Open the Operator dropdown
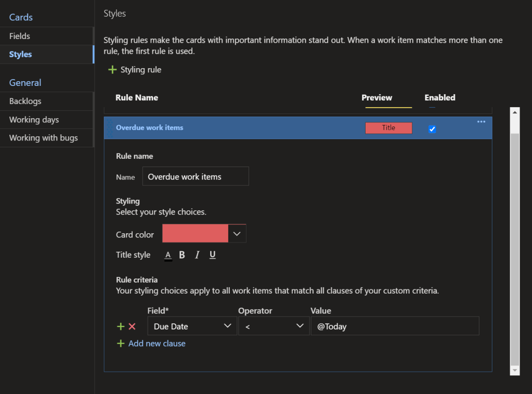The height and width of the screenshot is (394, 532). tap(274, 326)
